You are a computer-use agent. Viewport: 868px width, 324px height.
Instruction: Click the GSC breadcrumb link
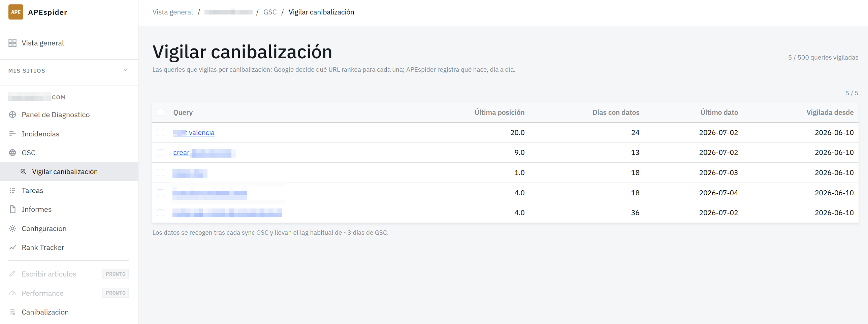(x=270, y=12)
